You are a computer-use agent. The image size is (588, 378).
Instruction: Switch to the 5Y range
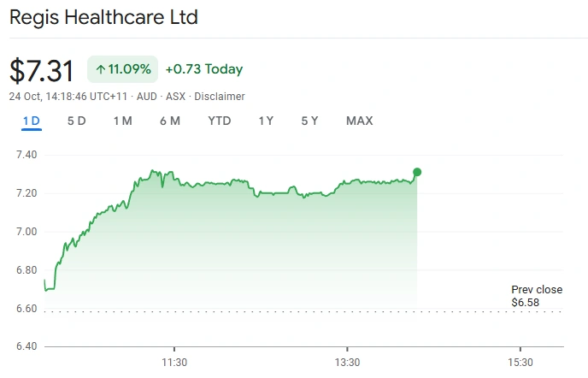[x=309, y=121]
